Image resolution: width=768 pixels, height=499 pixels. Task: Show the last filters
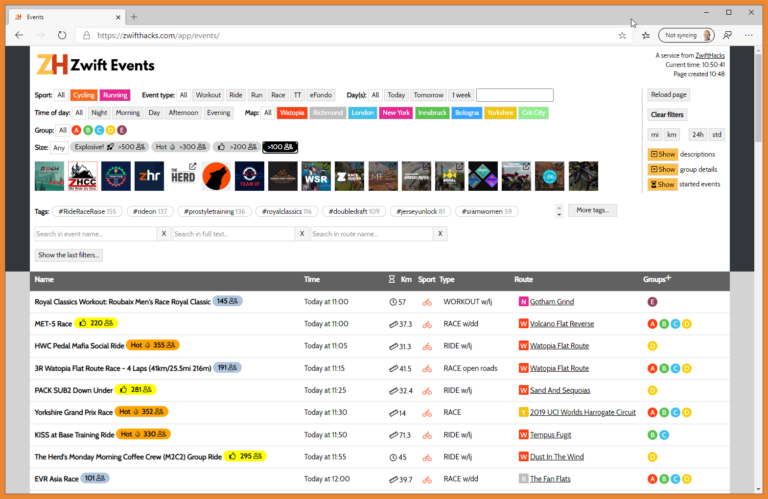[x=69, y=255]
